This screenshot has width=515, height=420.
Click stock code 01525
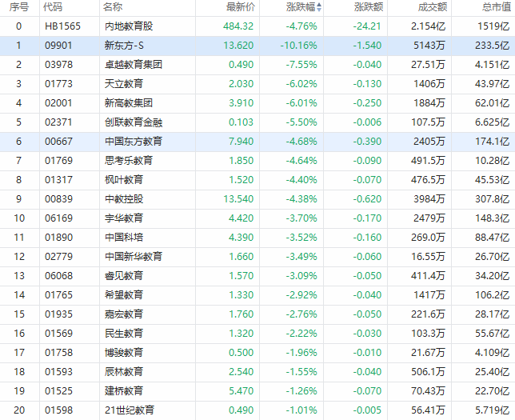click(x=58, y=390)
